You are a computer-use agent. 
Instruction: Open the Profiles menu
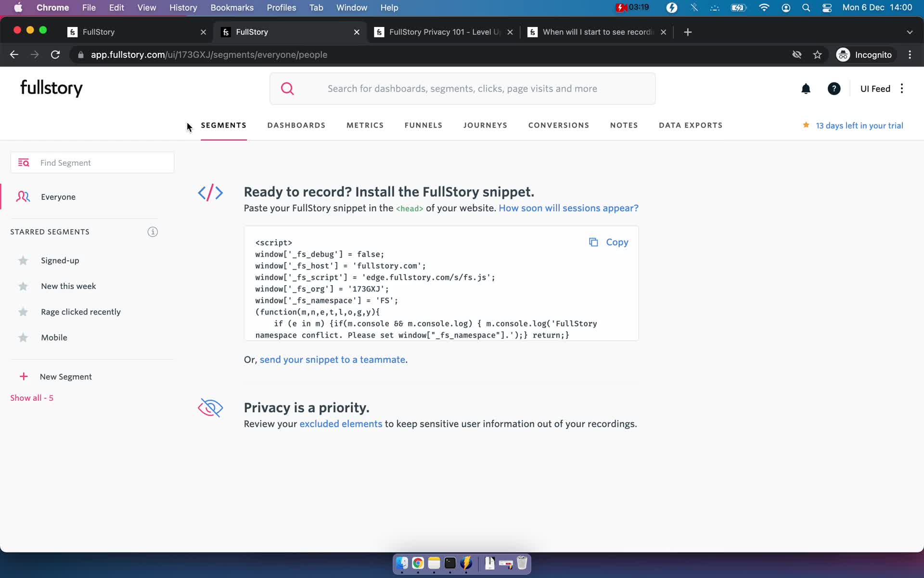pyautogui.click(x=282, y=8)
